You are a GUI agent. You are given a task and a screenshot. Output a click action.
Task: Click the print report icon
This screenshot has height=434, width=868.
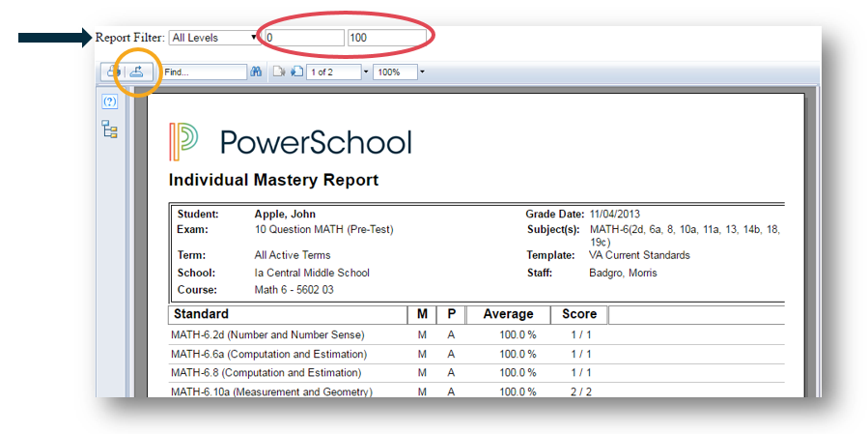114,72
